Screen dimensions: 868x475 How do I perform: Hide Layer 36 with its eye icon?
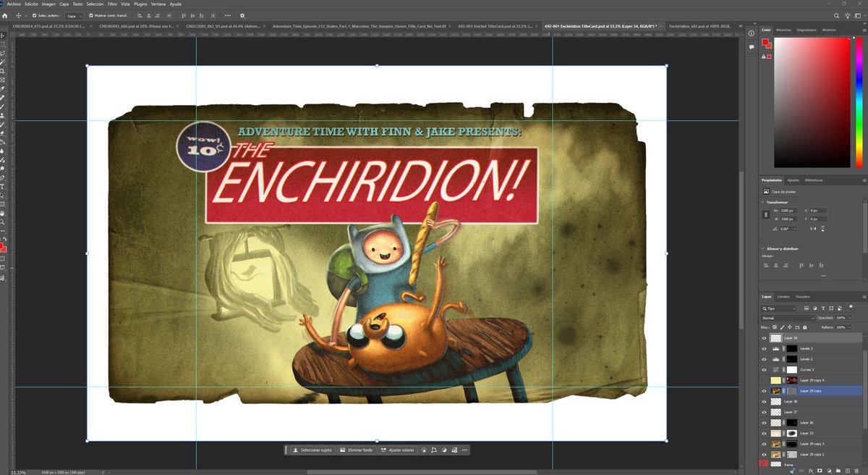click(764, 422)
